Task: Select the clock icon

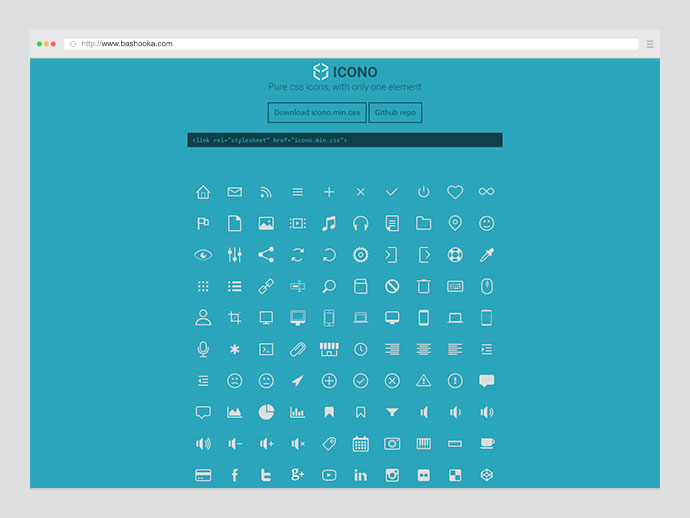Action: click(x=360, y=349)
